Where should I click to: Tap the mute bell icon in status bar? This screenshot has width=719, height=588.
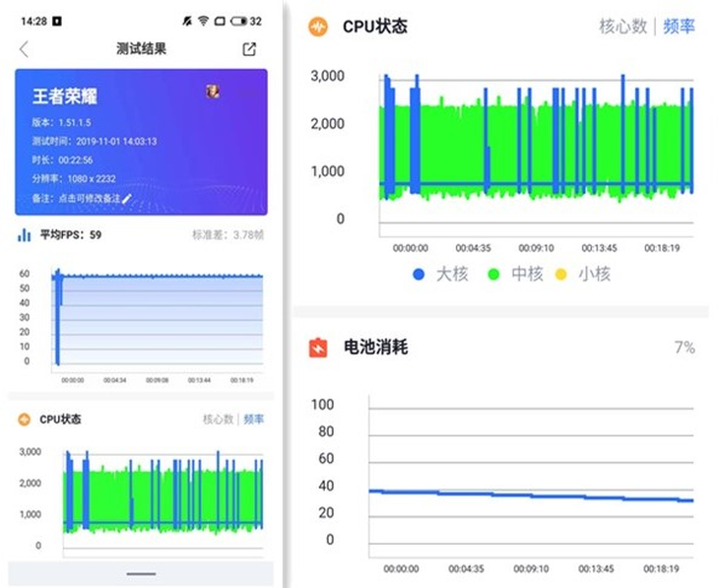tap(187, 21)
